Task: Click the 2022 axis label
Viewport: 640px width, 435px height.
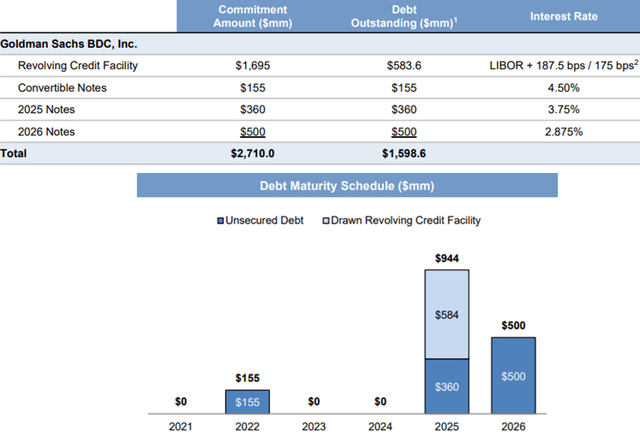Action: tap(247, 426)
